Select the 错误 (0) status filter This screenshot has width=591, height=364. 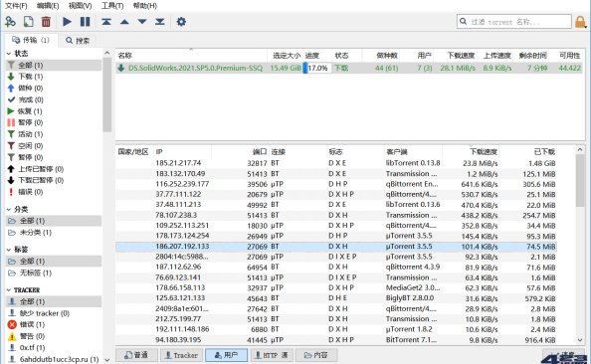54,192
